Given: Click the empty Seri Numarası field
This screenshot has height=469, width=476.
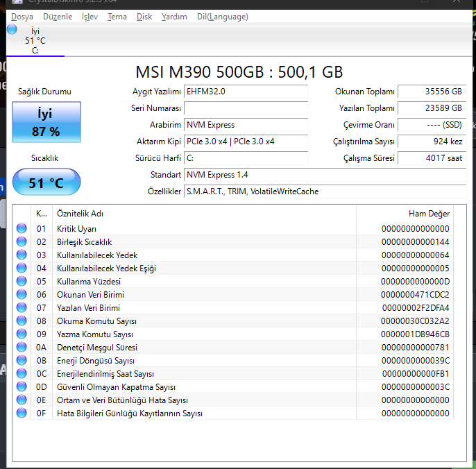Looking at the screenshot, I should 246,108.
